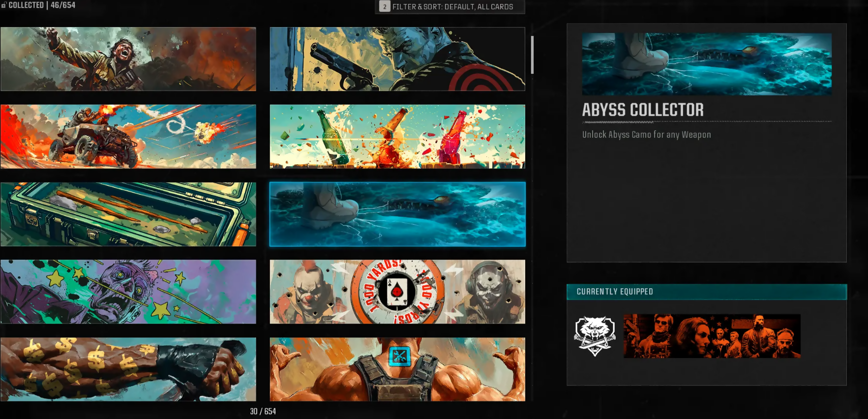Viewport: 868px width, 419px height.
Task: Select the screaming soldier calling card
Action: [128, 59]
